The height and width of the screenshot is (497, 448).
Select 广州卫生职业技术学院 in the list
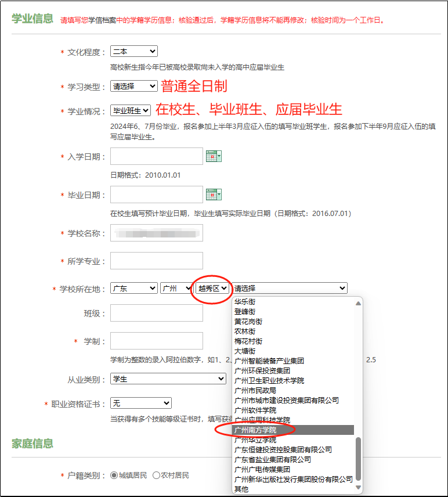point(269,381)
